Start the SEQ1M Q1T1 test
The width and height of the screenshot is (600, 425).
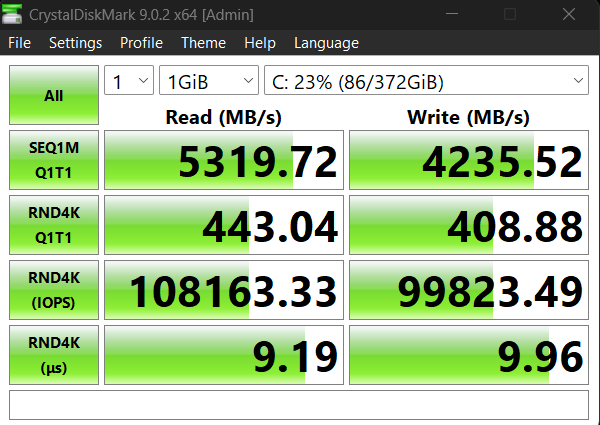(54, 160)
